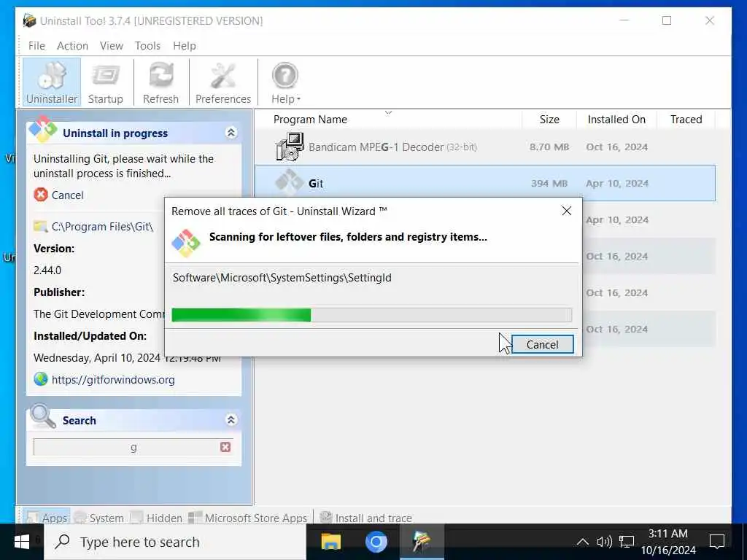The width and height of the screenshot is (747, 560).
Task: Collapse the Search panel
Action: [x=231, y=420]
